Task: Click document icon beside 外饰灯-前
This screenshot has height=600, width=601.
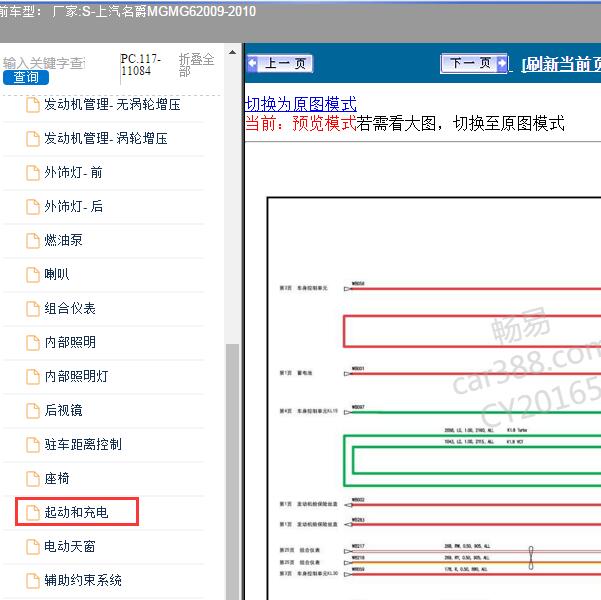Action: coord(33,173)
